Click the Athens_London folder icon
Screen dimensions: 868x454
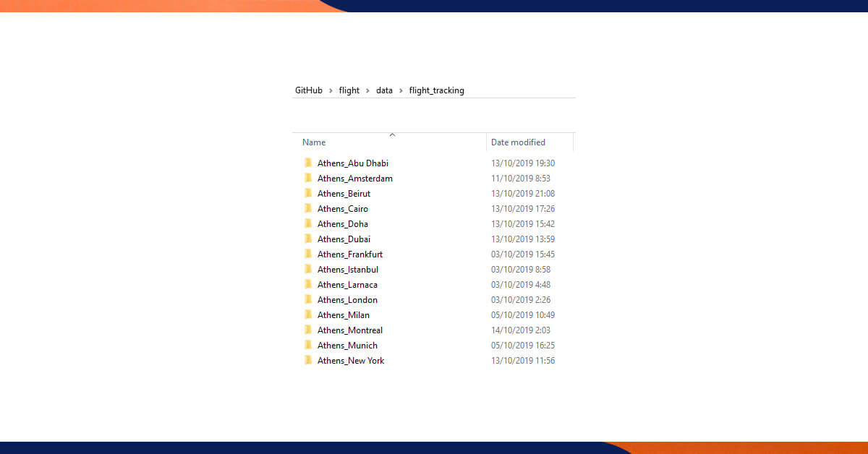pos(308,299)
